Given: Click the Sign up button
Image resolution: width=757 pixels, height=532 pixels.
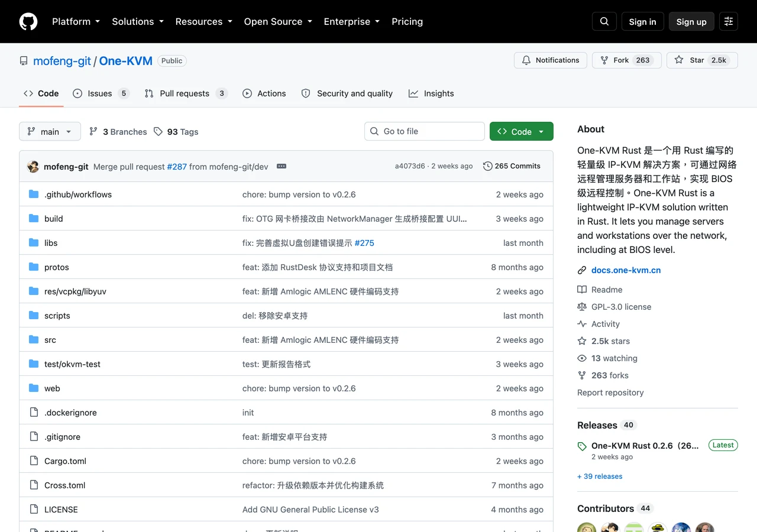Looking at the screenshot, I should tap(691, 21).
